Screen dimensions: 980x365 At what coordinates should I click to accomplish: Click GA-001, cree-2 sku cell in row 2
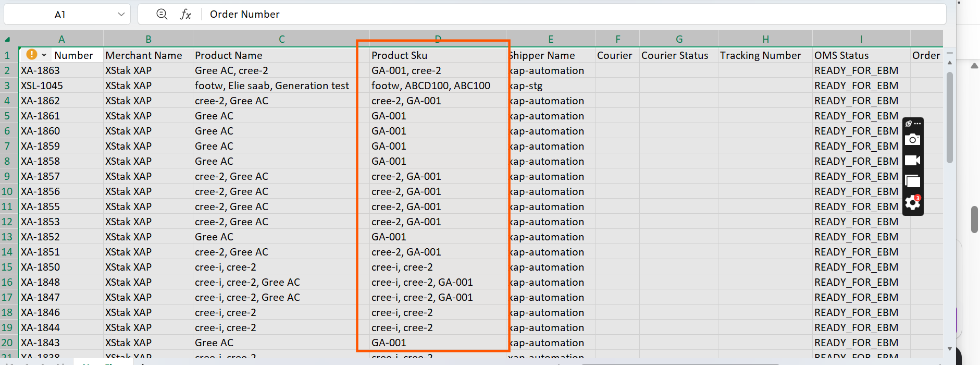pos(438,70)
